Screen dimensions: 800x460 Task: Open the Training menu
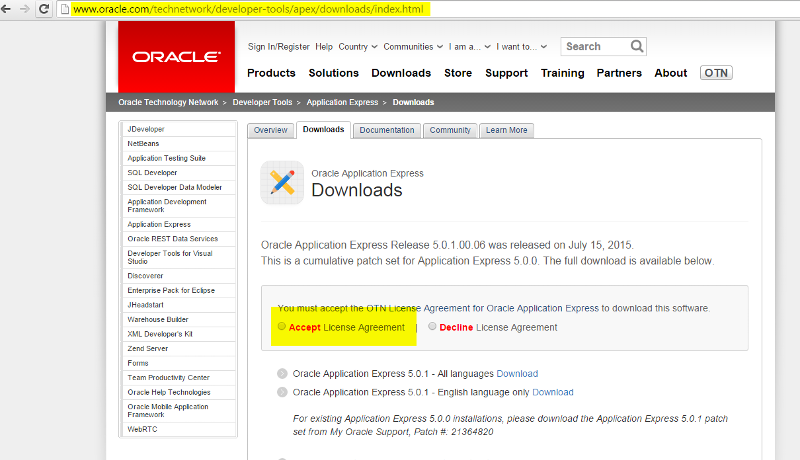click(563, 73)
